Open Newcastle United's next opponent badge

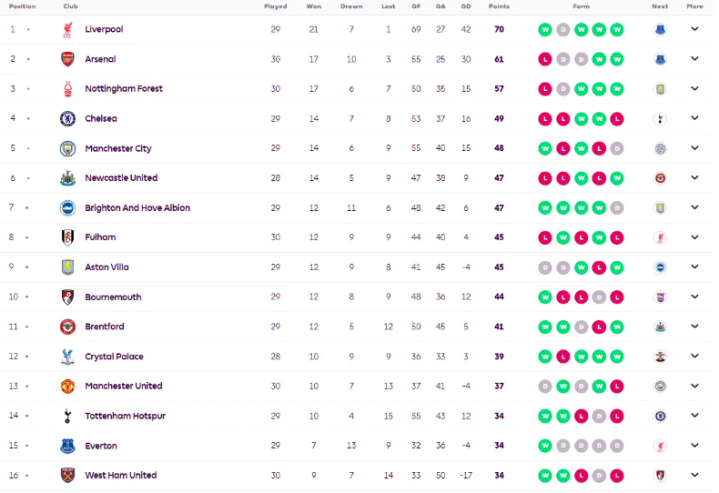tap(660, 178)
